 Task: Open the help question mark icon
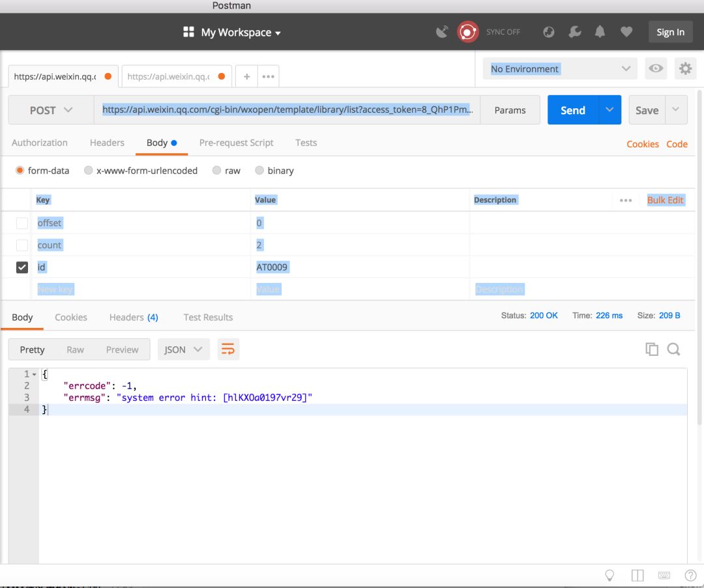tap(690, 575)
